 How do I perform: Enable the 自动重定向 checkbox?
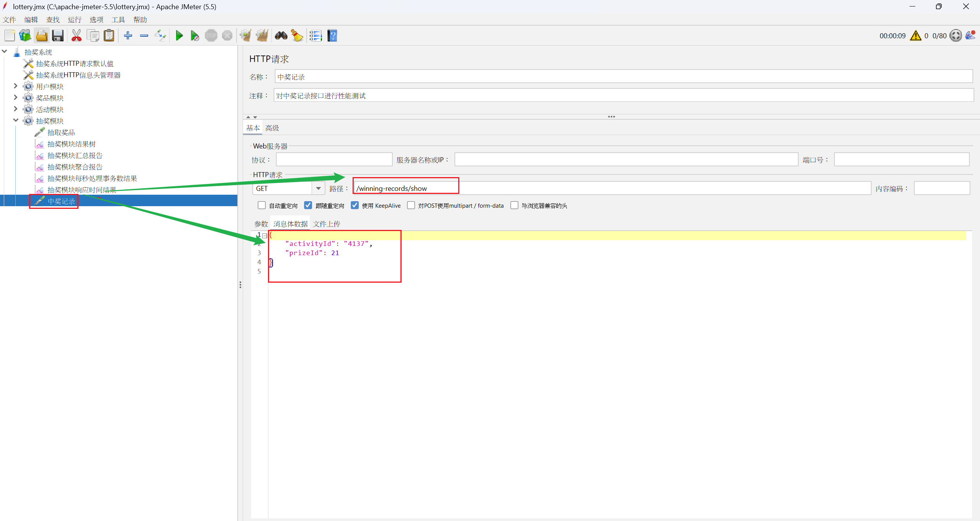pos(262,205)
